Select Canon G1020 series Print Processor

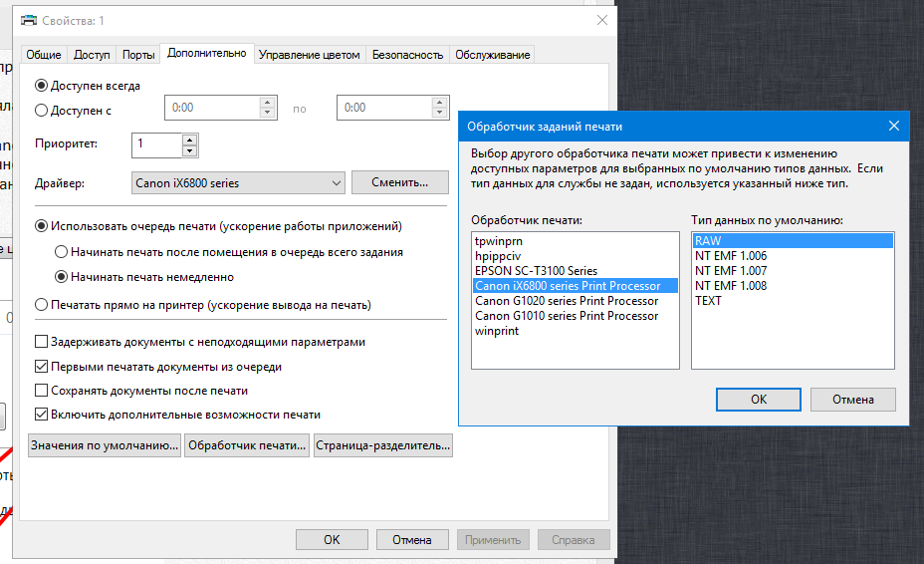(576, 301)
